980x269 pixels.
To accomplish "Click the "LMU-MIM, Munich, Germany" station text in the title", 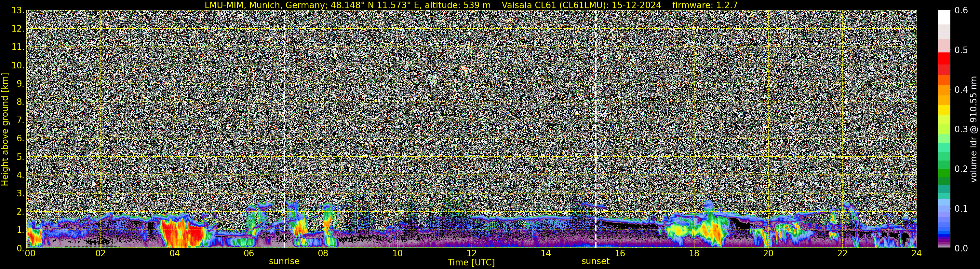I will point(265,5).
